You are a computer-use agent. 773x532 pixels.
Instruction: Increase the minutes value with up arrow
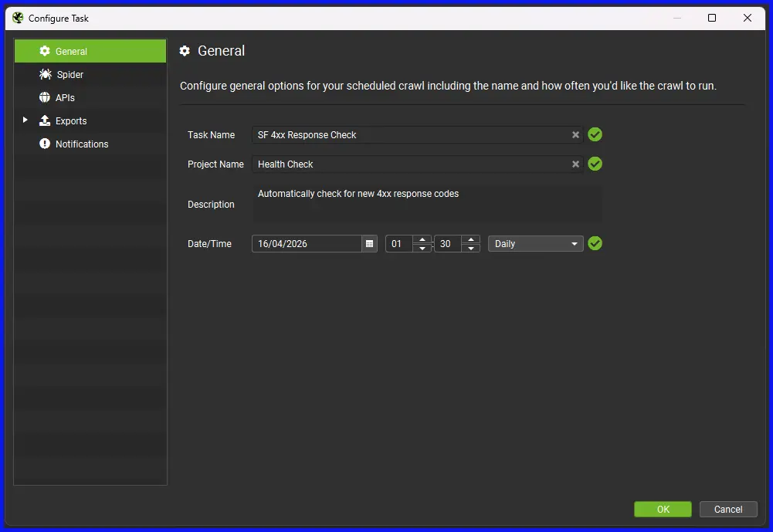point(471,239)
